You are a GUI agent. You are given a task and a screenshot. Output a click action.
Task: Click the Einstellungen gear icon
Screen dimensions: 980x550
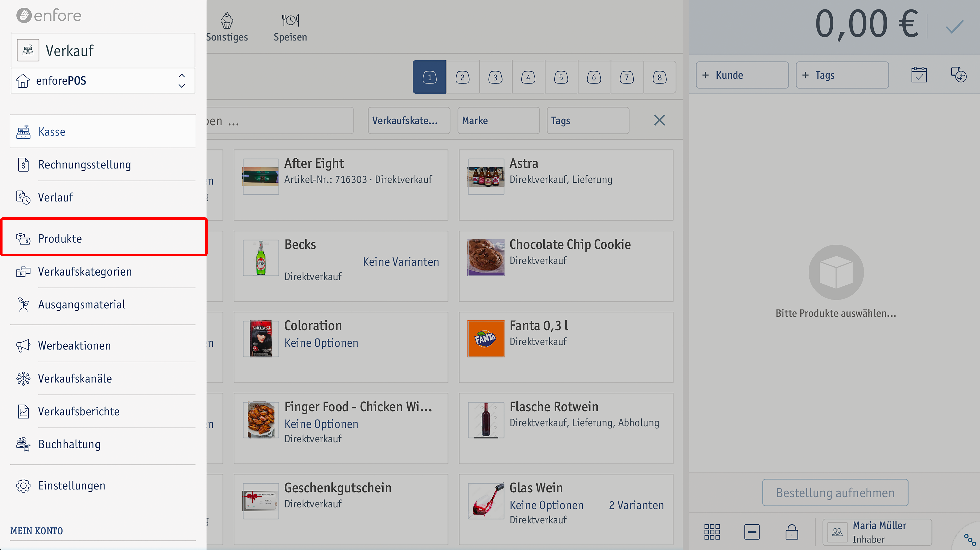point(23,485)
